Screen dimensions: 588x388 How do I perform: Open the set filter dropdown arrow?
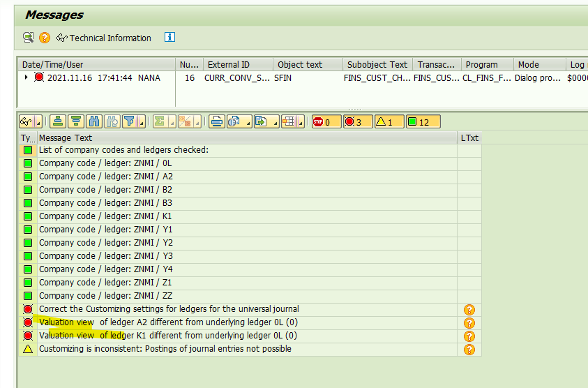click(142, 122)
